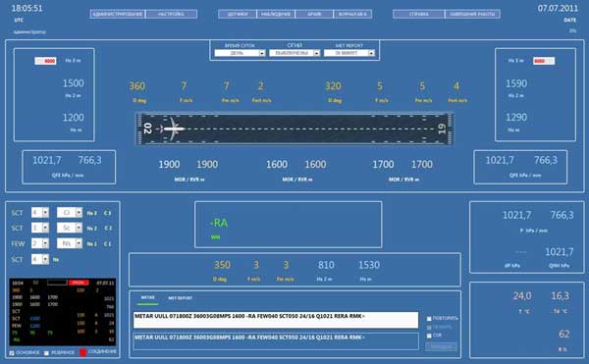589x364 pixels.
Task: Click the АДМИНИСТРИРОВАНИЕ button
Action: 118,14
